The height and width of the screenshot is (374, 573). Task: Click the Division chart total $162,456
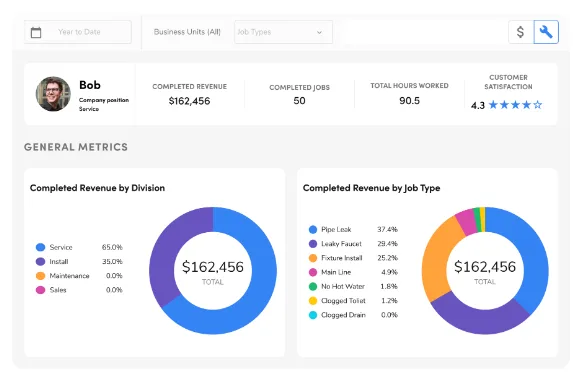point(213,267)
